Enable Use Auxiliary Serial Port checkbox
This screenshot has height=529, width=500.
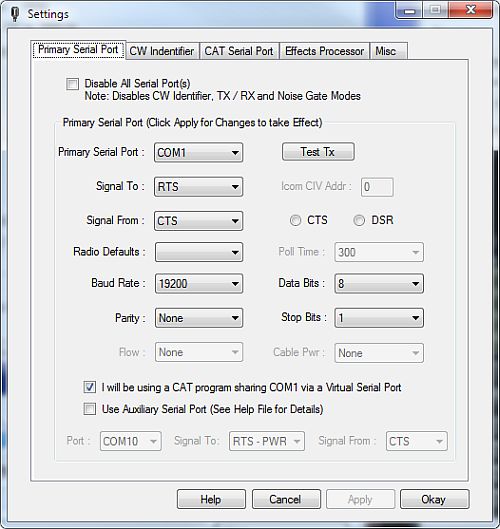(90, 409)
